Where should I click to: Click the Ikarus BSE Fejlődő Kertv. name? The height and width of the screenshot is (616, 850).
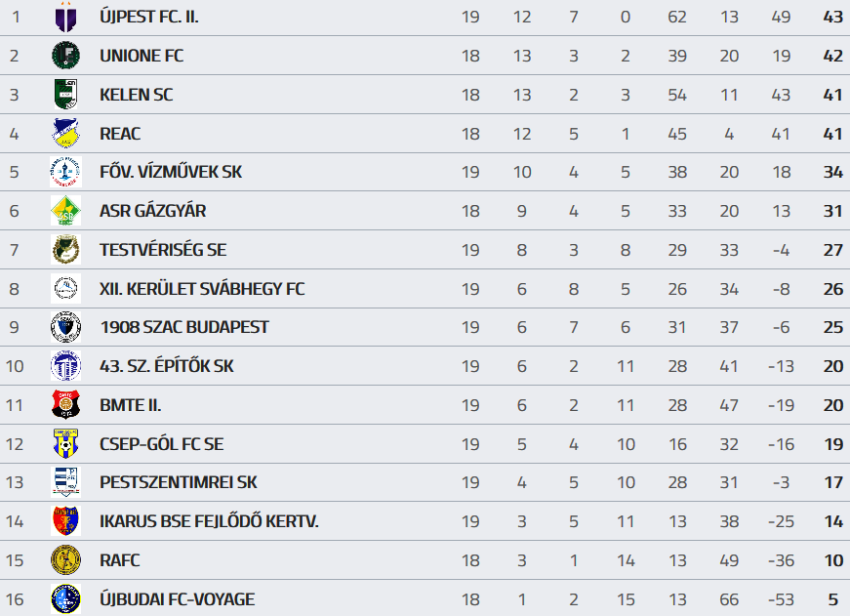coord(209,521)
